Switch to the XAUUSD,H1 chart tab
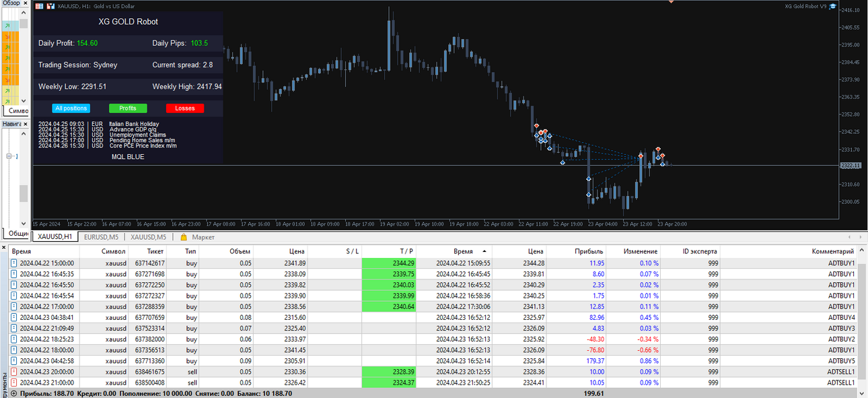868x398 pixels. (x=55, y=237)
